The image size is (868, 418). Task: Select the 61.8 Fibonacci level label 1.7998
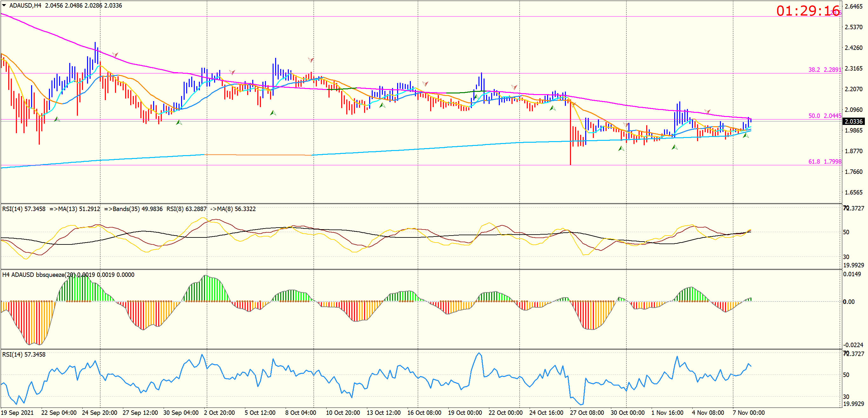point(824,161)
